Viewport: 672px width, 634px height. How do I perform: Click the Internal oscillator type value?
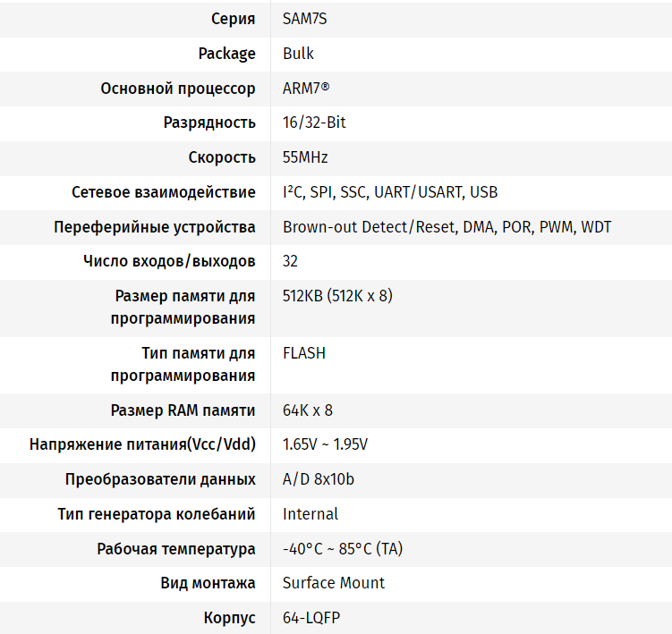coord(310,513)
